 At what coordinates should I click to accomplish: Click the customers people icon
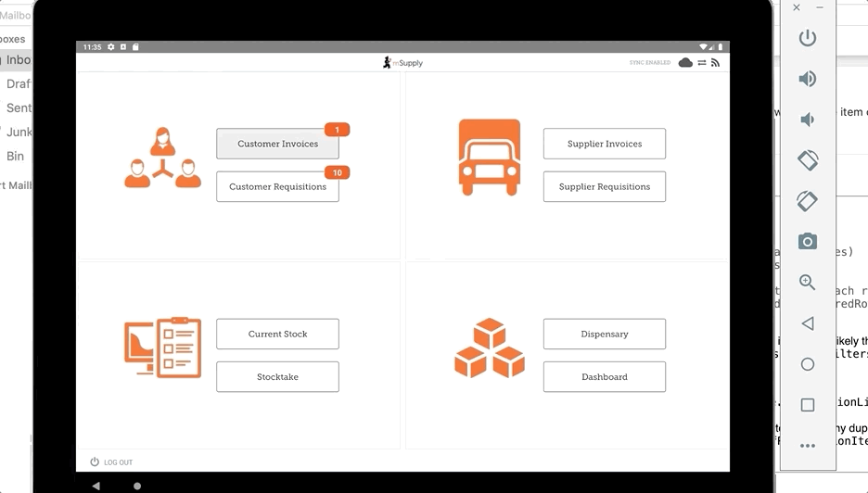coord(163,158)
